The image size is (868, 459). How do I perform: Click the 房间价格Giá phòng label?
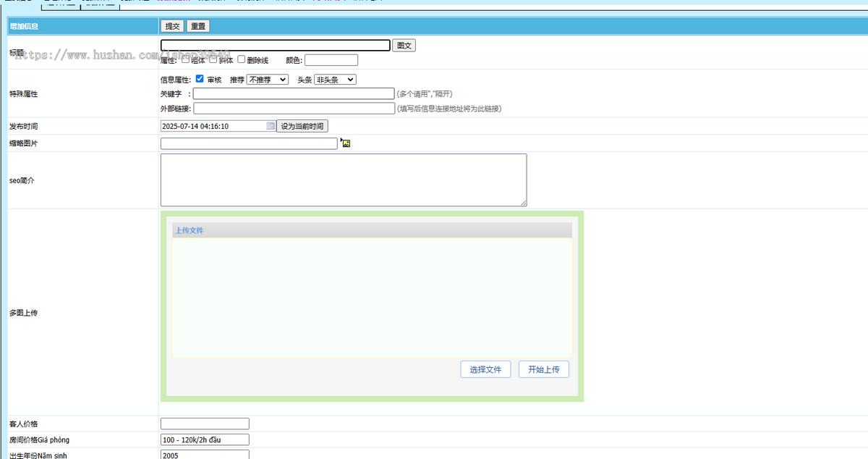tap(39, 439)
